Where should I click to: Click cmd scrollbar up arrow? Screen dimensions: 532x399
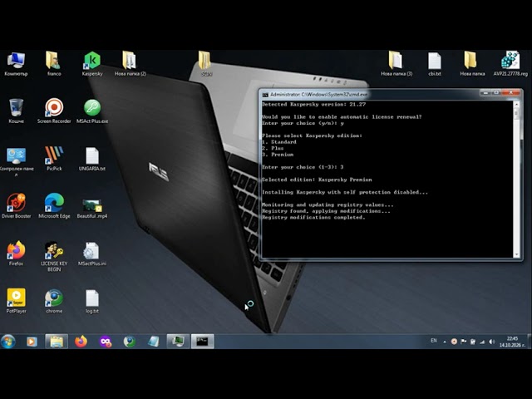coord(517,104)
